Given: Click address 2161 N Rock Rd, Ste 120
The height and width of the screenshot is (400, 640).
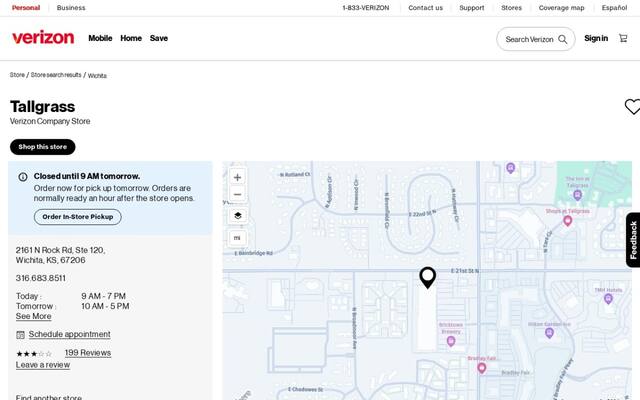Looking at the screenshot, I should click(60, 250).
